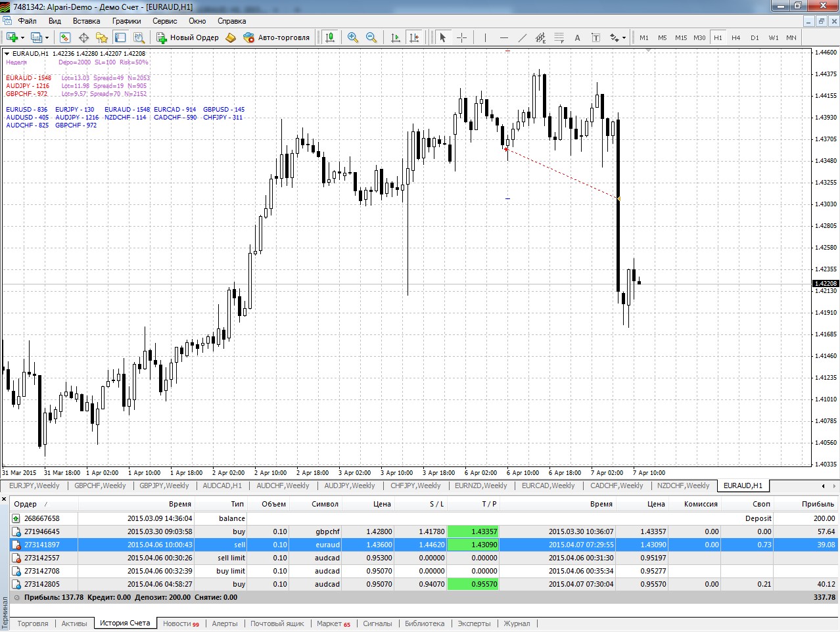
Task: Switch to the M15 timeframe
Action: point(681,37)
